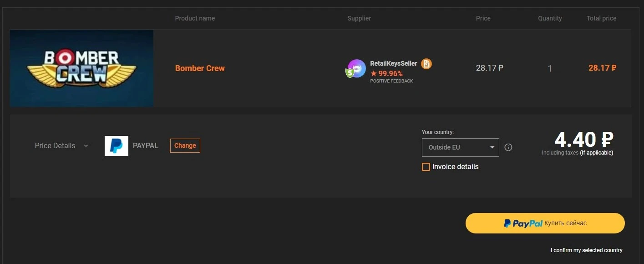Click the orange document badge next to RetailKeysSeller

[426, 64]
